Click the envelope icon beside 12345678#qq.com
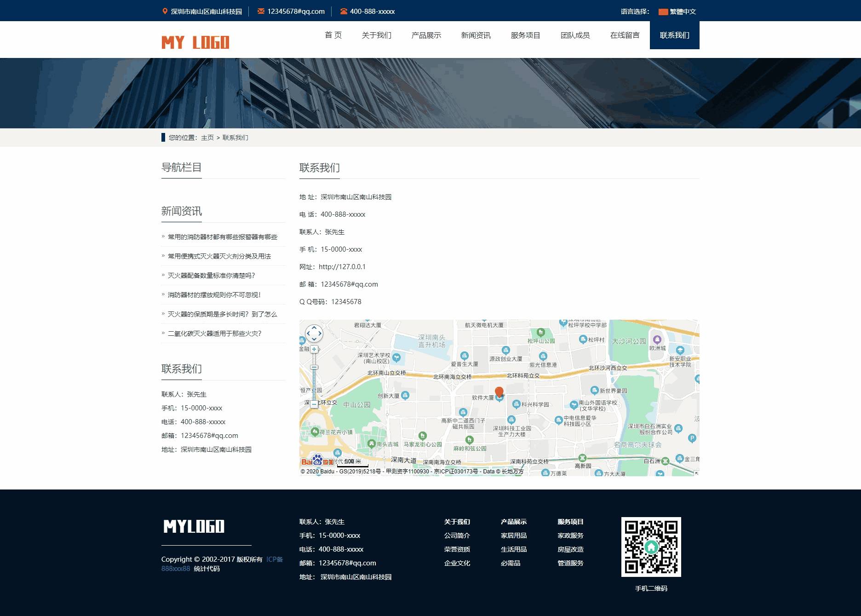The width and height of the screenshot is (861, 616). click(x=261, y=11)
